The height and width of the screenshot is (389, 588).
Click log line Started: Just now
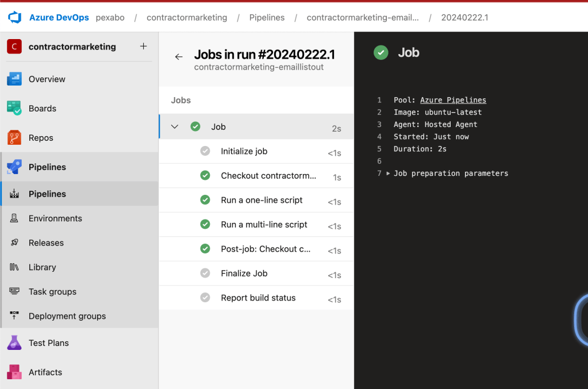coord(431,137)
